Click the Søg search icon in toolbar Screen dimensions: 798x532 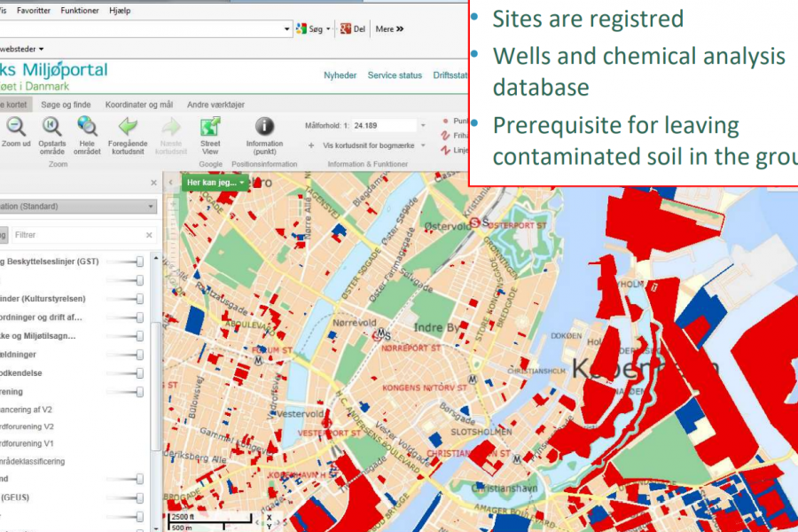click(301, 29)
